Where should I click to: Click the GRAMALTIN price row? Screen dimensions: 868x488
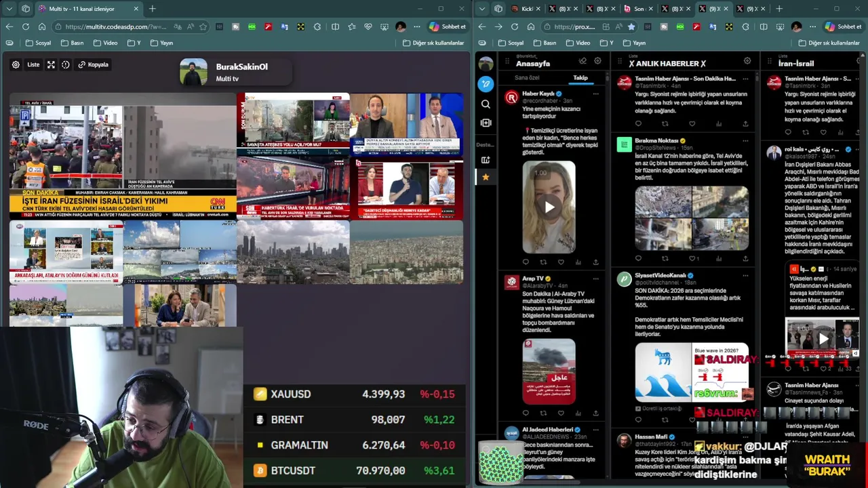coord(355,445)
